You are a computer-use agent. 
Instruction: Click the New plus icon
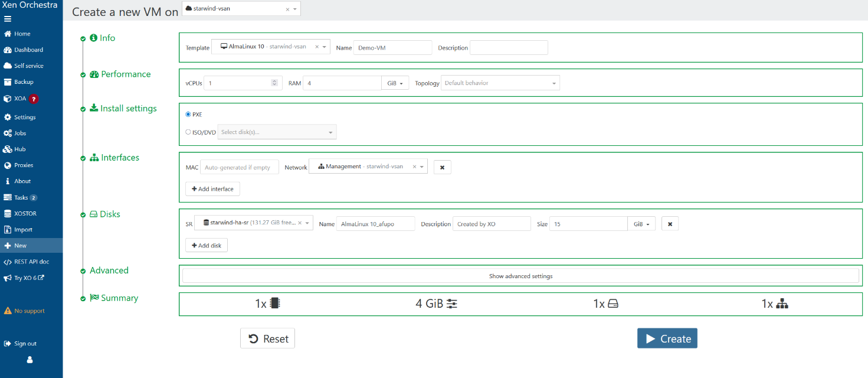click(x=8, y=246)
